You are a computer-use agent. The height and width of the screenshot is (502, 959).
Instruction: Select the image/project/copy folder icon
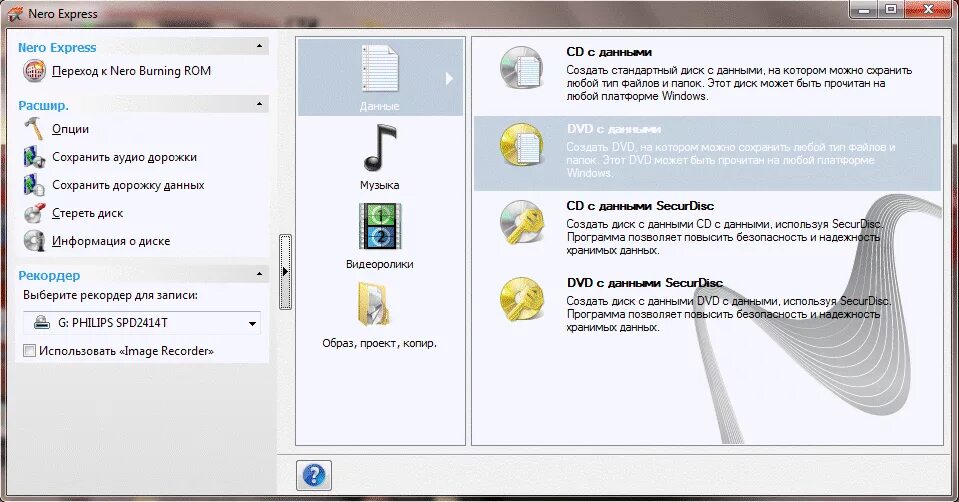point(373,304)
